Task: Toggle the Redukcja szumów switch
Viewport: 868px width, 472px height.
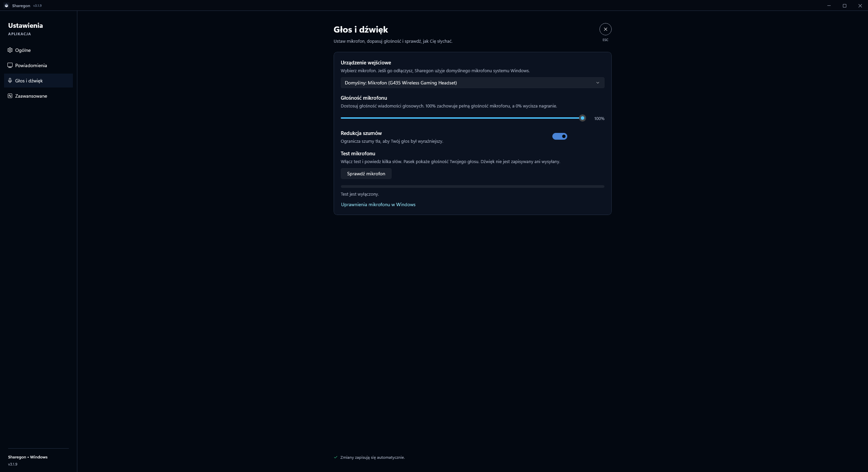Action: click(559, 136)
